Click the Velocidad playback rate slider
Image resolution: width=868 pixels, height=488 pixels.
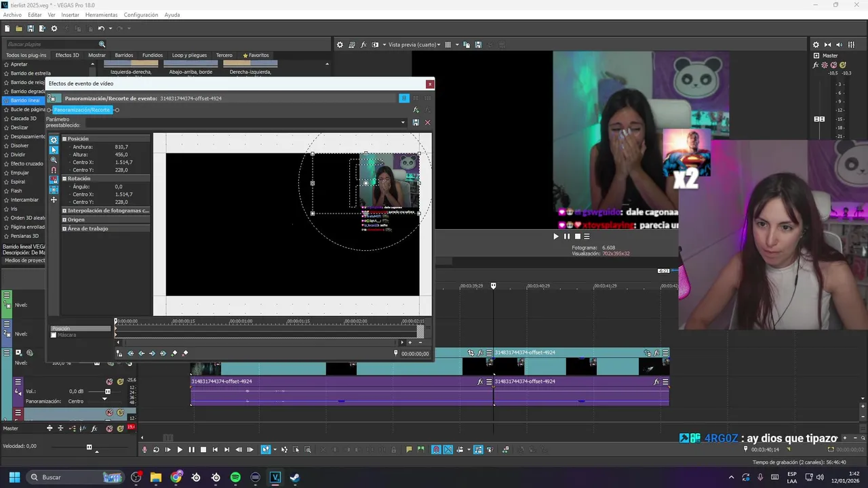(x=89, y=447)
